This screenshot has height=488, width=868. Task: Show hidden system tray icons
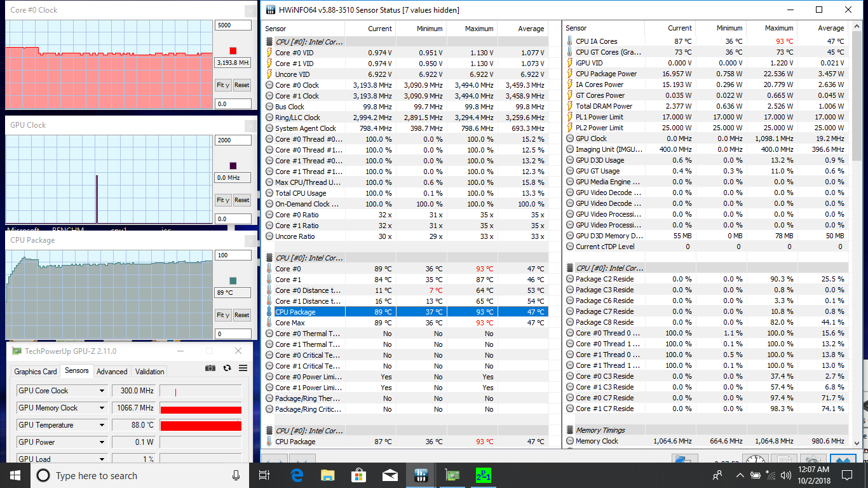(740, 475)
